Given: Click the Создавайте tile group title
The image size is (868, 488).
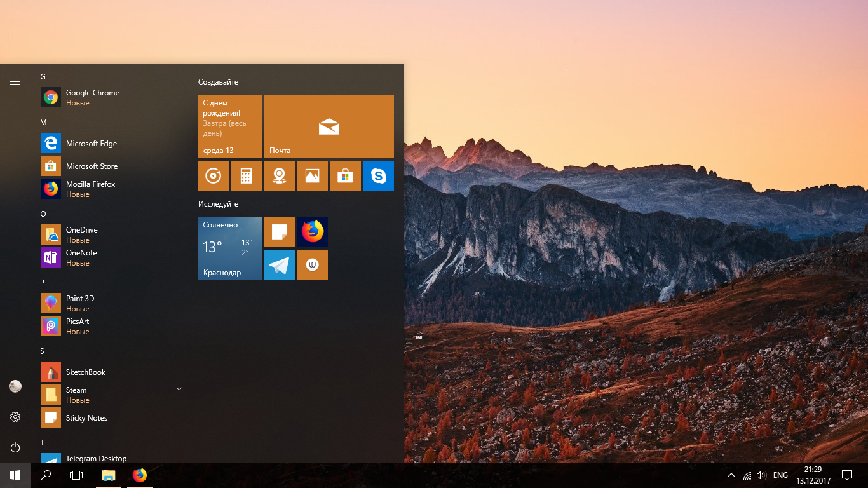Looking at the screenshot, I should pyautogui.click(x=218, y=83).
